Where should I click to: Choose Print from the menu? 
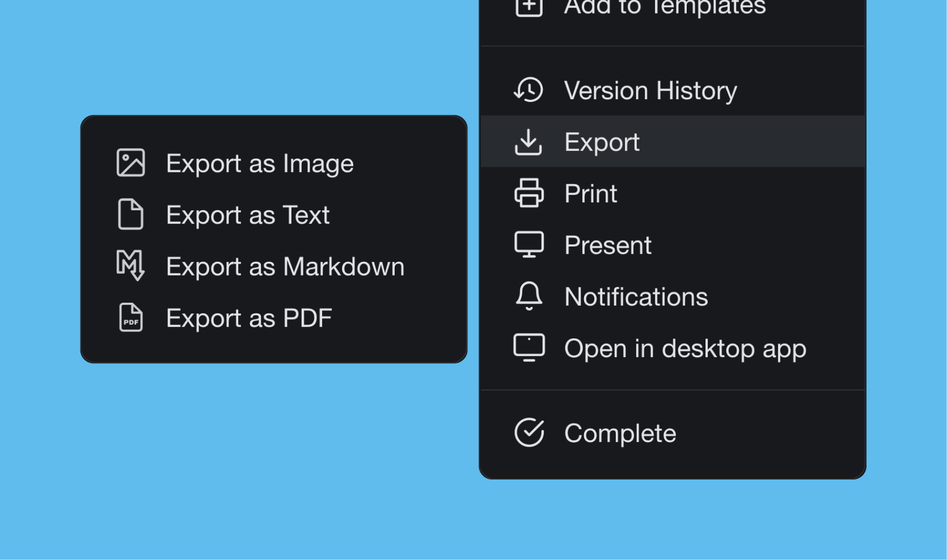point(590,193)
